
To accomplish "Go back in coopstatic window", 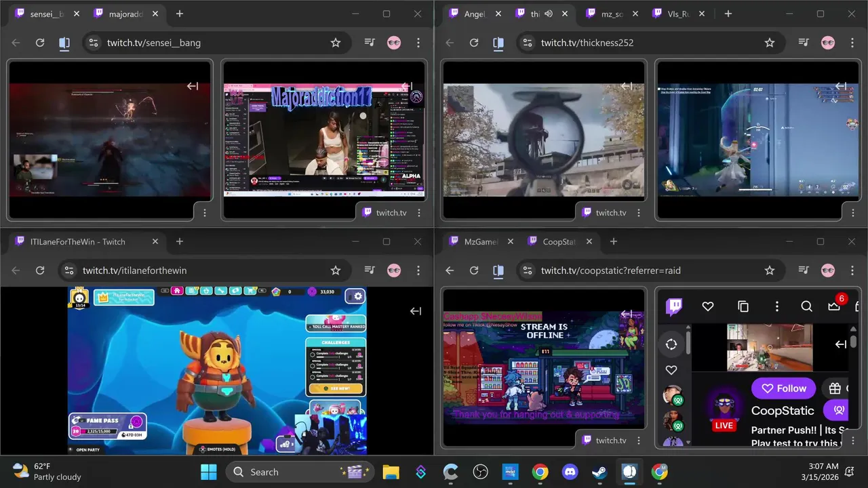I will [x=450, y=270].
